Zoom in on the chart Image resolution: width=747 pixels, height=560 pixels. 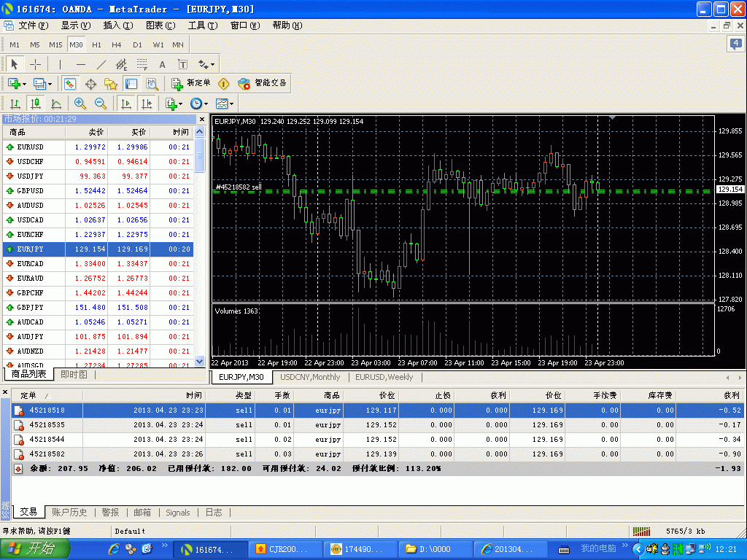[80, 104]
